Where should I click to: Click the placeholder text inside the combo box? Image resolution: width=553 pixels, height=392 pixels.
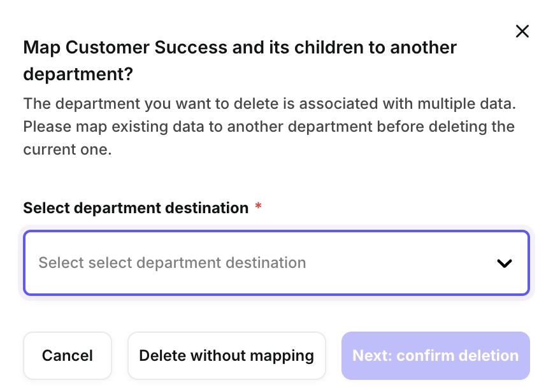(x=172, y=263)
